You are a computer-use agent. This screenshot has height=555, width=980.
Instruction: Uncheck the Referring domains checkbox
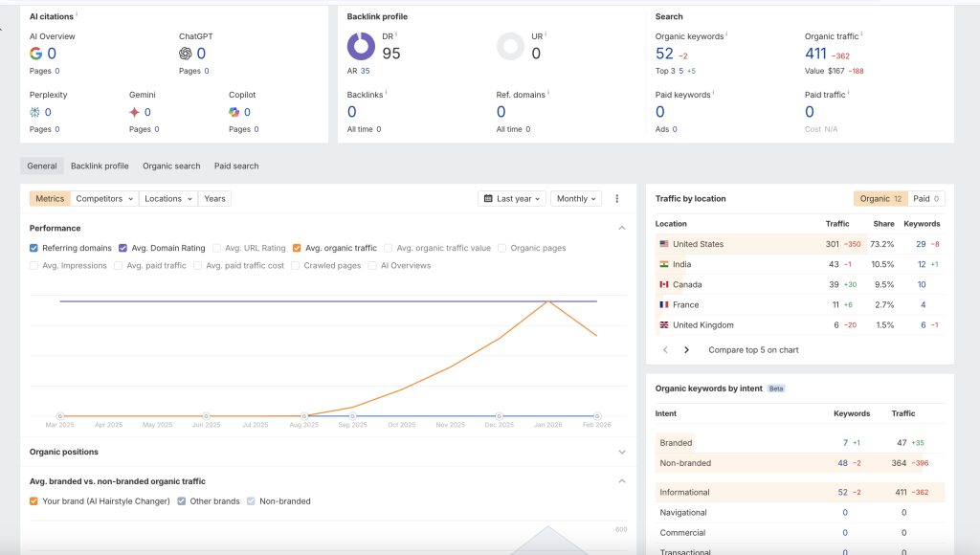pos(34,248)
